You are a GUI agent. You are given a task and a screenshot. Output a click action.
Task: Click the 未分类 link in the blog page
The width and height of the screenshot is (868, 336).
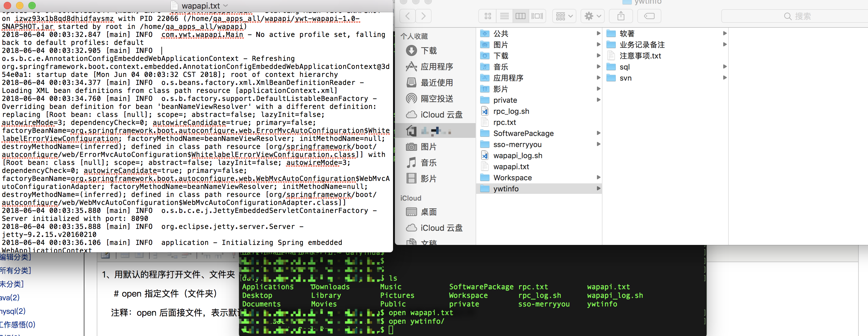coord(11,284)
